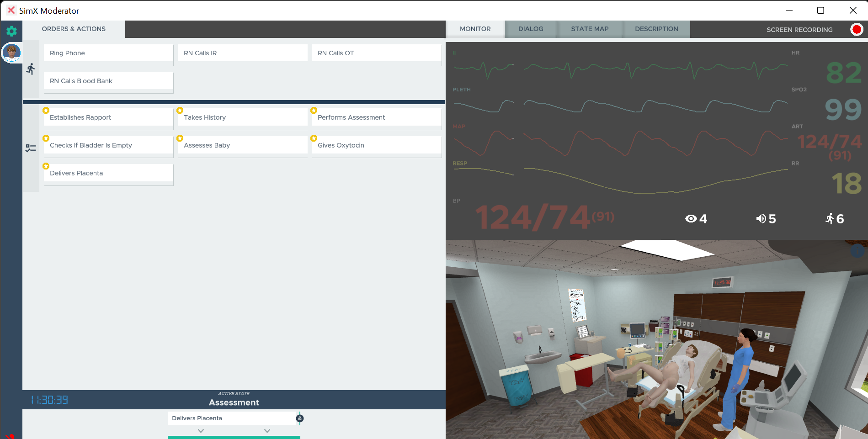Screen dimensions: 868x439
Task: Click the patient avatar in the sidebar
Action: 11,53
